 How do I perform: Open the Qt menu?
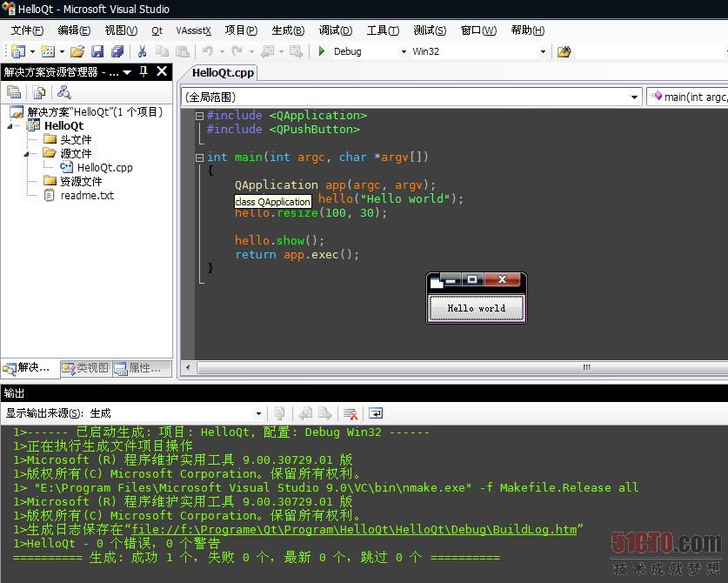157,30
